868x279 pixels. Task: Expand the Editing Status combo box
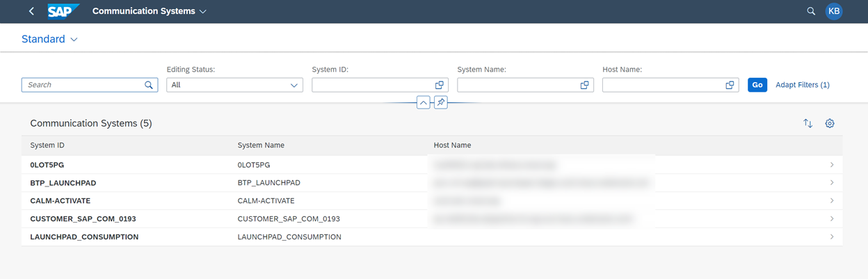[294, 85]
